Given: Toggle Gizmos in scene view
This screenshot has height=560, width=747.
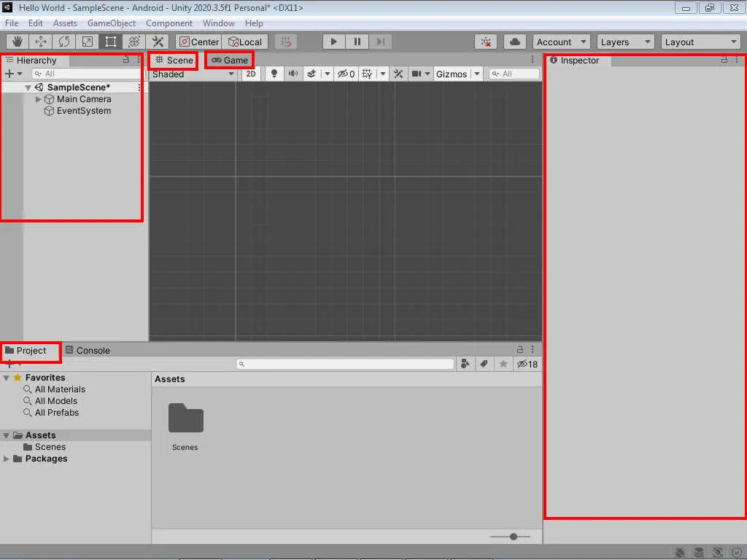Looking at the screenshot, I should (x=452, y=74).
